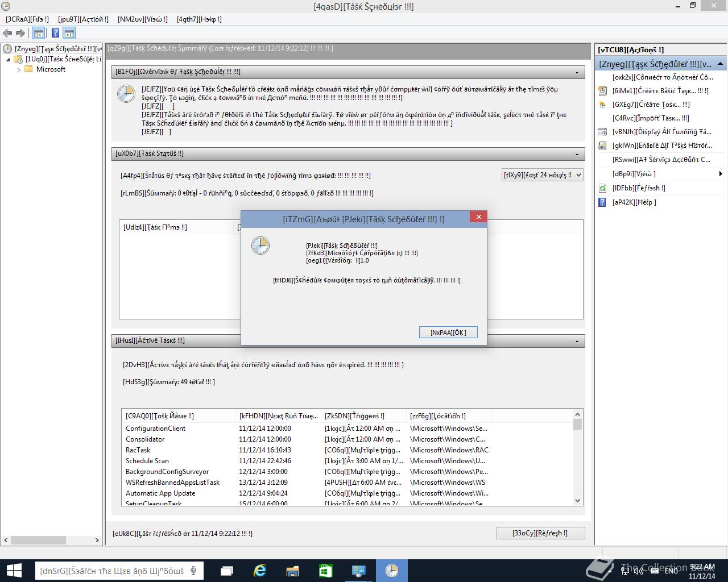Sort by Location column header

[449, 416]
